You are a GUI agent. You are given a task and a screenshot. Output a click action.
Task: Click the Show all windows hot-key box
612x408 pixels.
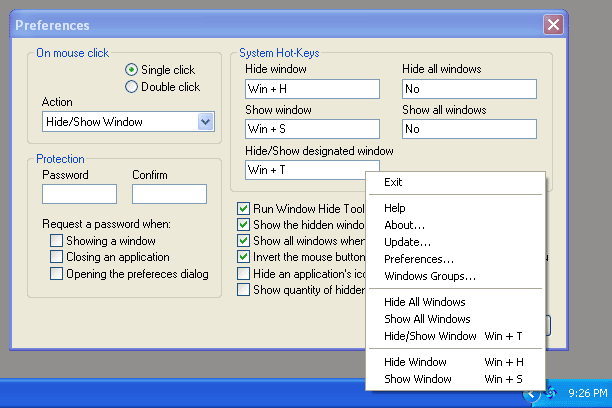click(469, 129)
